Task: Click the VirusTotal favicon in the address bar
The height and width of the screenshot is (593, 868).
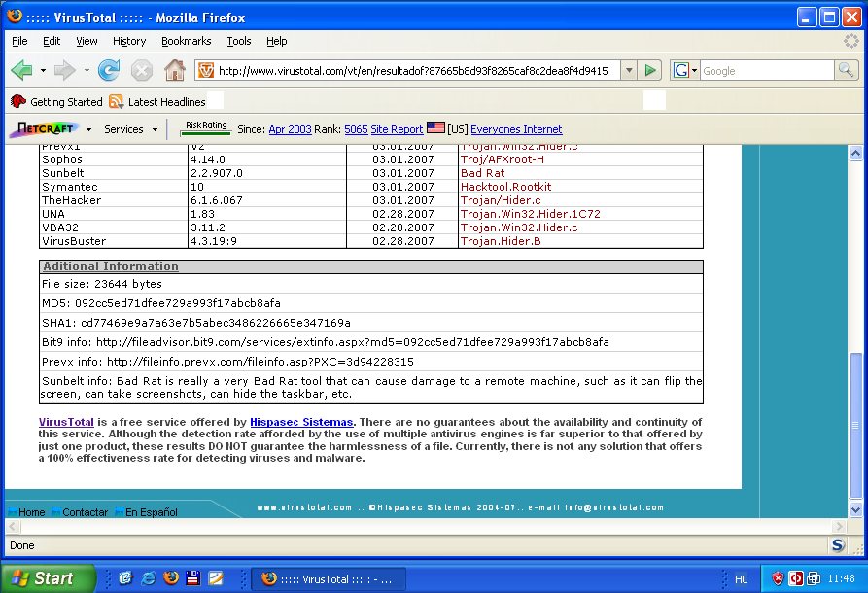Action: coord(206,70)
